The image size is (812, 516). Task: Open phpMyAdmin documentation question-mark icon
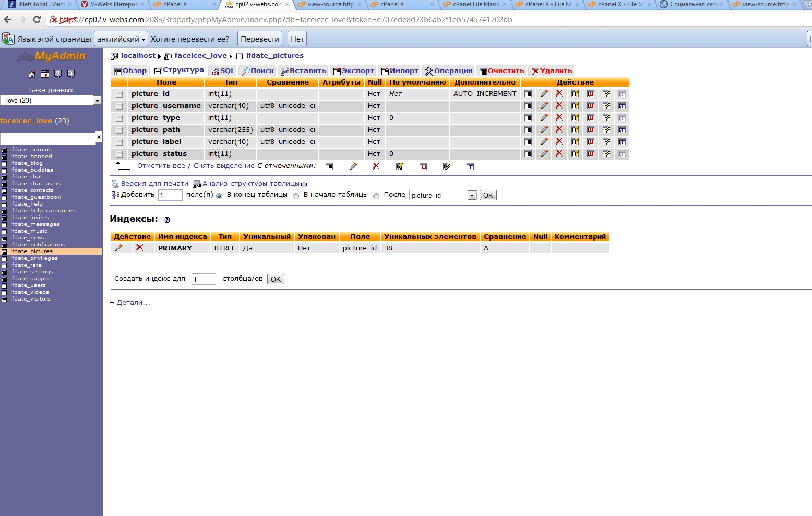[58, 74]
